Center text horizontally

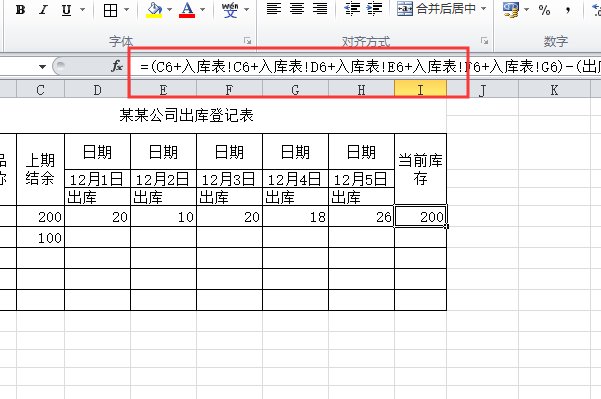click(x=297, y=8)
